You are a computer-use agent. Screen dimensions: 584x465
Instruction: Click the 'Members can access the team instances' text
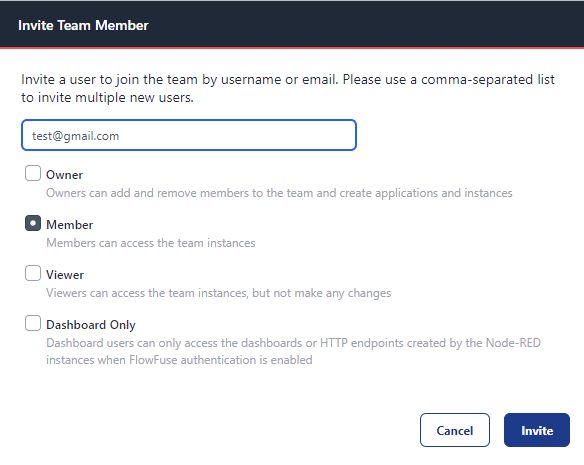click(150, 243)
